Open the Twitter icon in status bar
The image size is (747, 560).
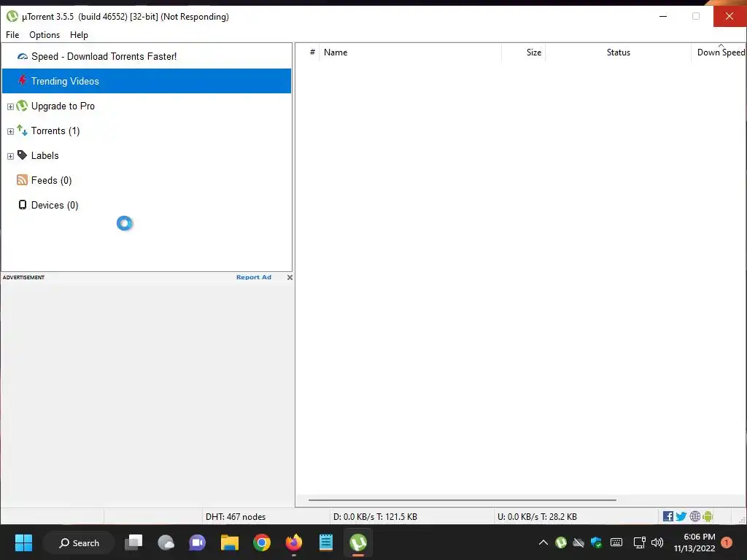pos(681,516)
